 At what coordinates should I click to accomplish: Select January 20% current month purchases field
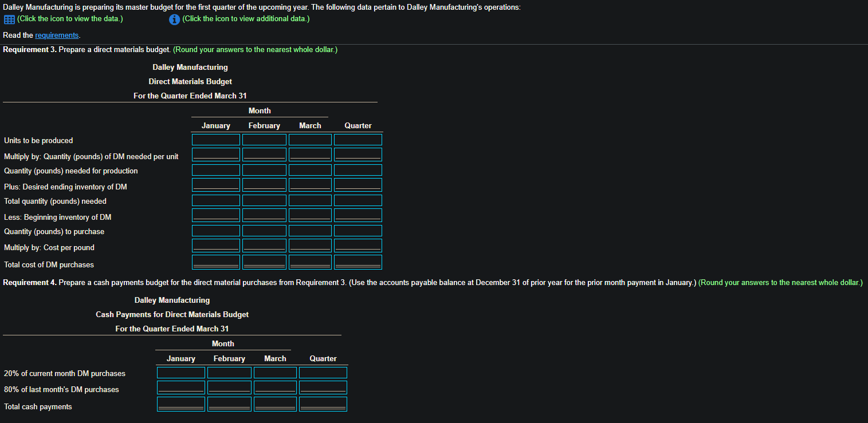[181, 373]
